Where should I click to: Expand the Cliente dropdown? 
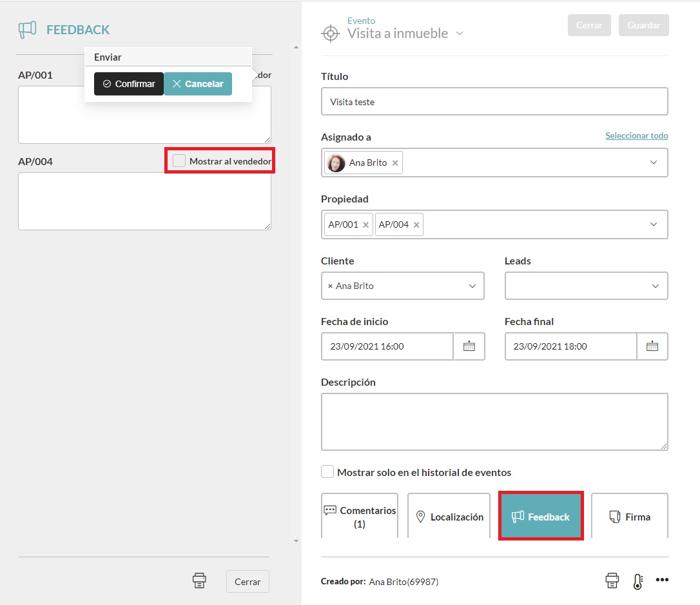pyautogui.click(x=472, y=286)
